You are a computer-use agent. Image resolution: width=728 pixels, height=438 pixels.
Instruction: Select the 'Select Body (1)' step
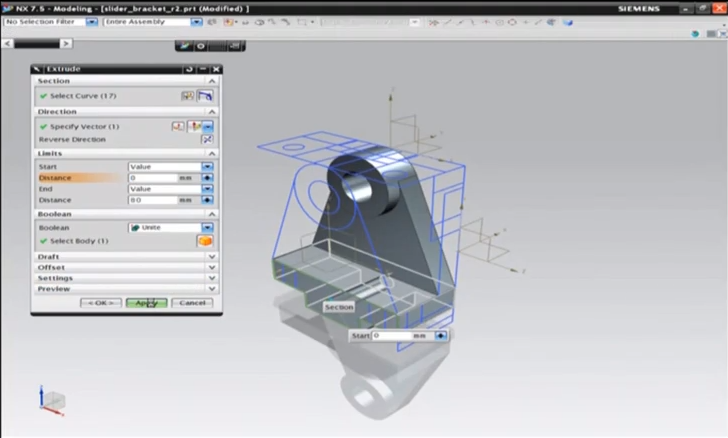pyautogui.click(x=79, y=241)
